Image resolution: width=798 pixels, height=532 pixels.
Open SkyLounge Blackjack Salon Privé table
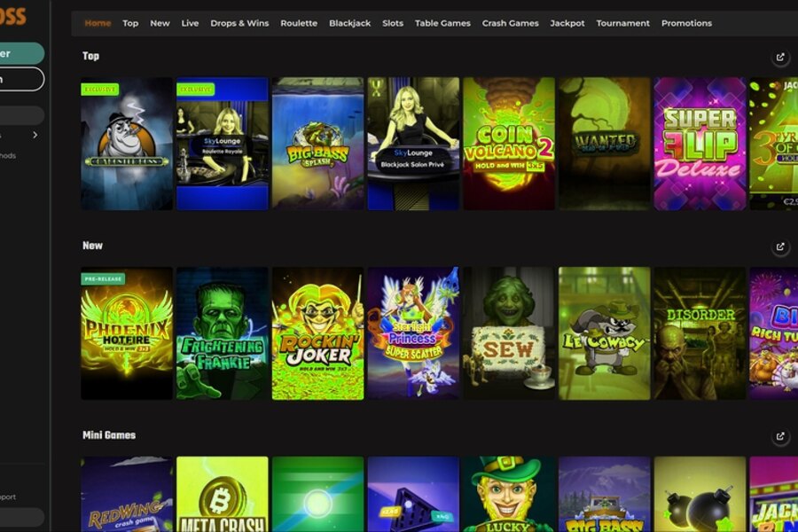[x=413, y=144]
